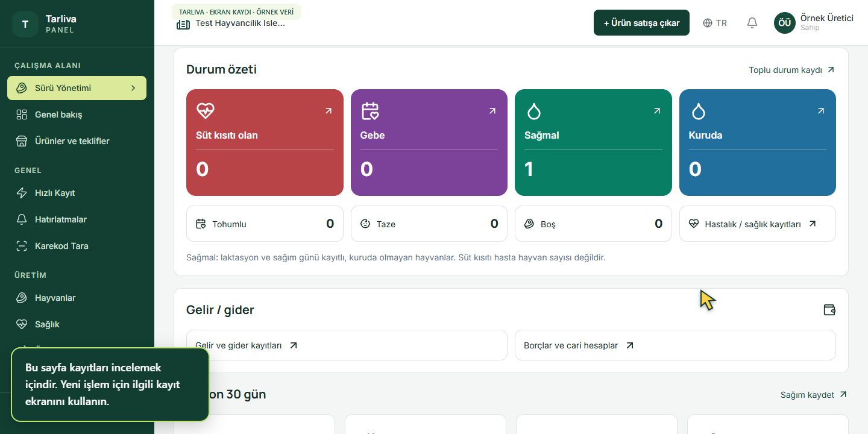Open notifications bell icon
This screenshot has width=868, height=434.
click(x=752, y=23)
